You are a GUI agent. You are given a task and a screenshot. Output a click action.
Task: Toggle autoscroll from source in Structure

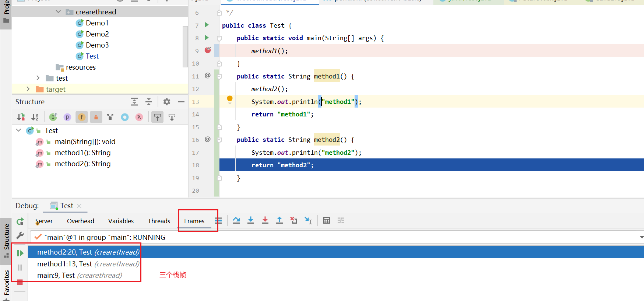172,117
